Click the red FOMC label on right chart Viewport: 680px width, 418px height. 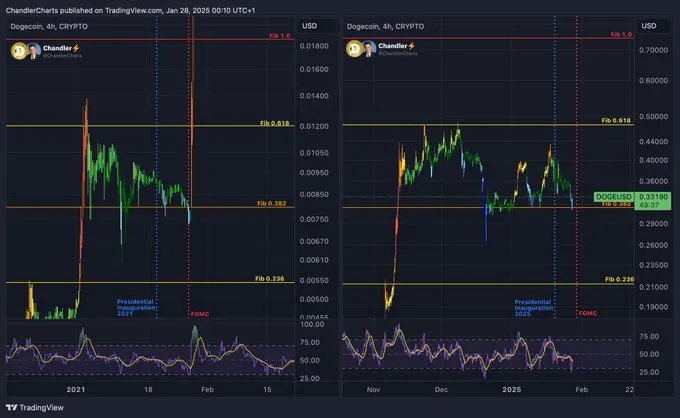coord(587,314)
